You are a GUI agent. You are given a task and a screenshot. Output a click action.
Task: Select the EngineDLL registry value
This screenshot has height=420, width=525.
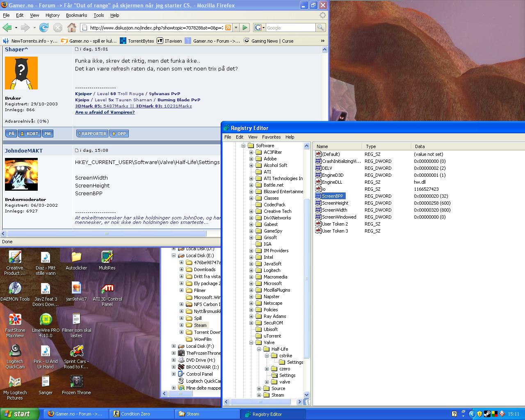tap(332, 182)
